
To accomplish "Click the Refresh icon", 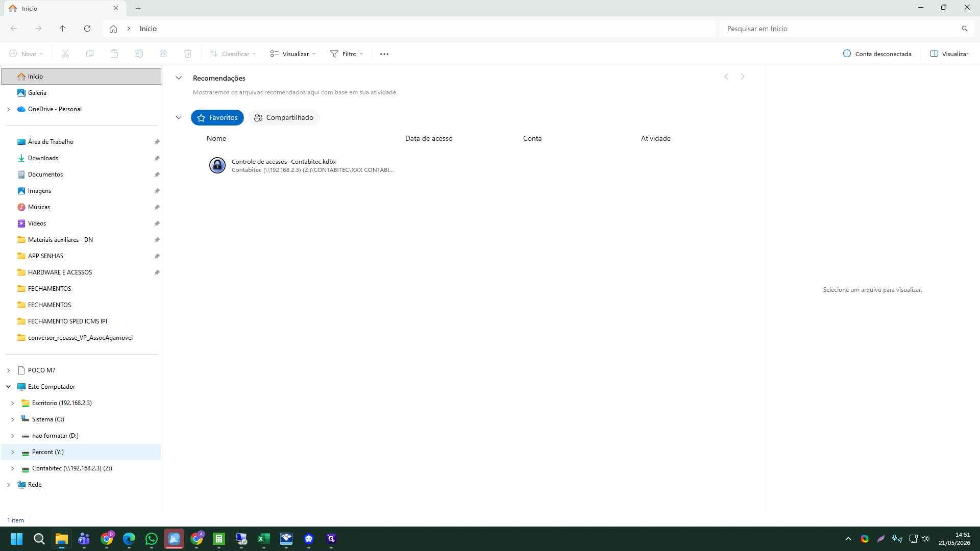I will coord(87,29).
